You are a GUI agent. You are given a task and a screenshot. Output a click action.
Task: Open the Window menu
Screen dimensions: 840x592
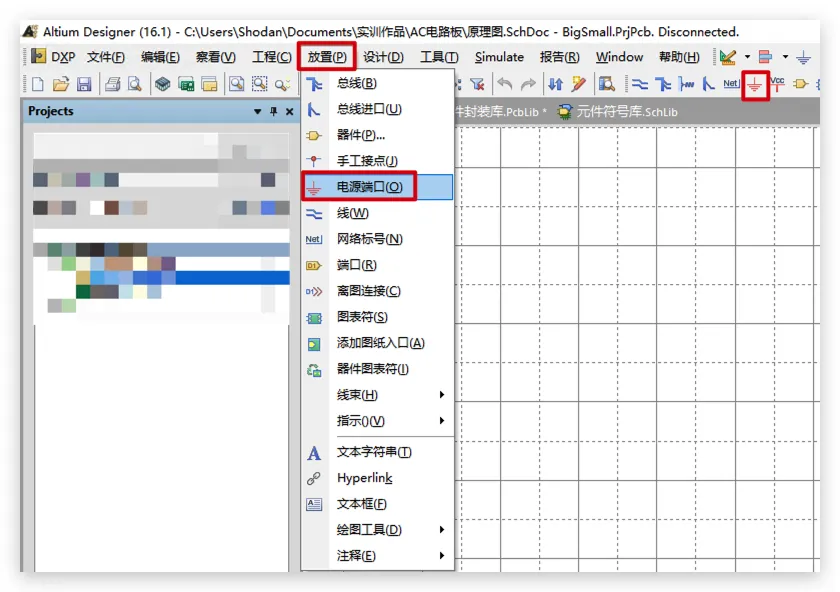pyautogui.click(x=619, y=57)
